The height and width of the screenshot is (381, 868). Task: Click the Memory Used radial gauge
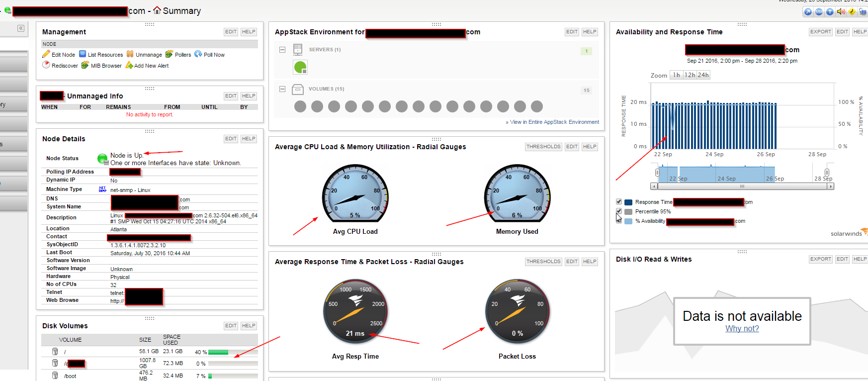tap(517, 194)
